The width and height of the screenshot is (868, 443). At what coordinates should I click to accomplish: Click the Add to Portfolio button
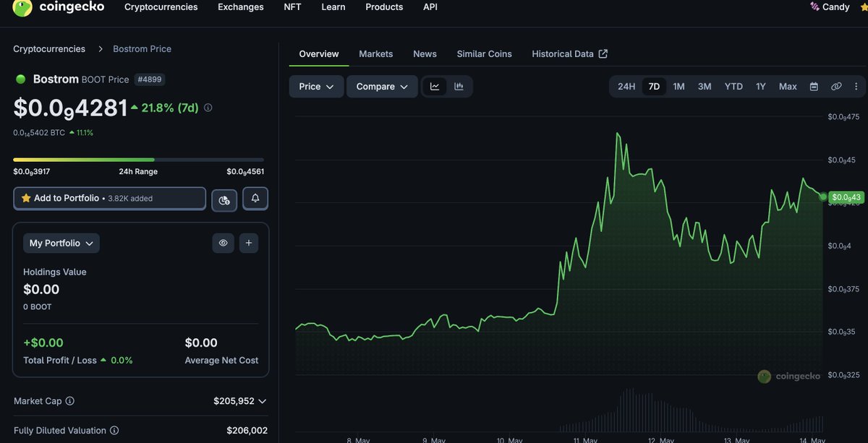coord(109,198)
